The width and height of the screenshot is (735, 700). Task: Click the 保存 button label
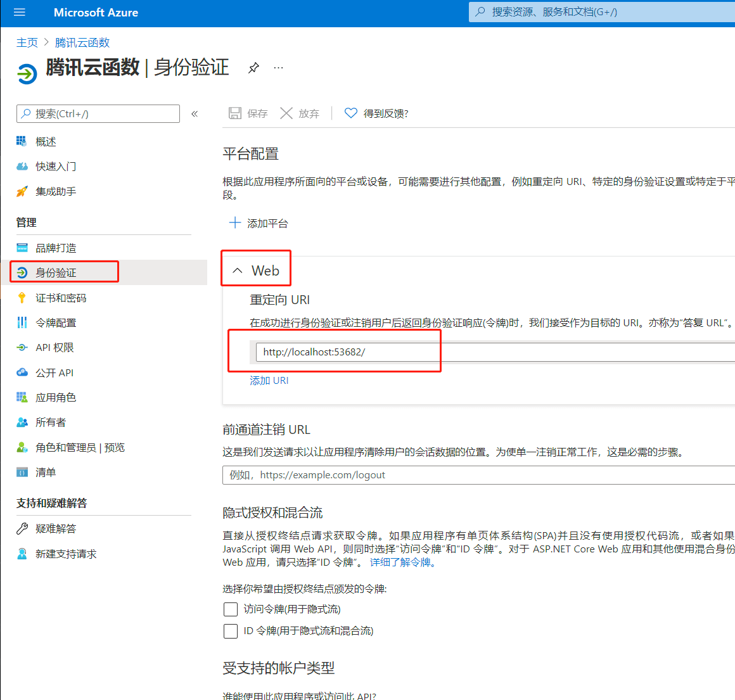coord(257,114)
